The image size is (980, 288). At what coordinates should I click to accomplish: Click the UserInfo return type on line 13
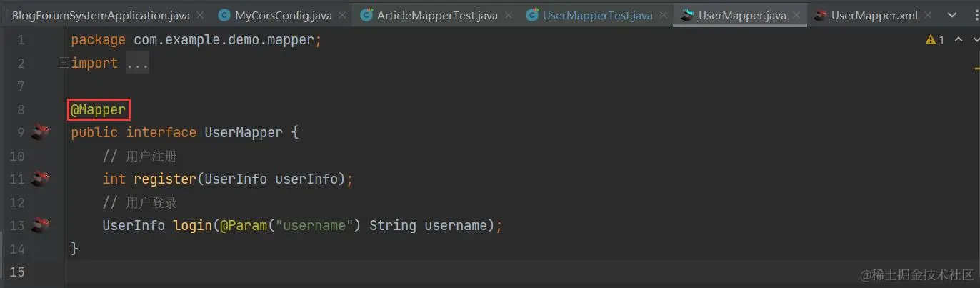tap(134, 226)
